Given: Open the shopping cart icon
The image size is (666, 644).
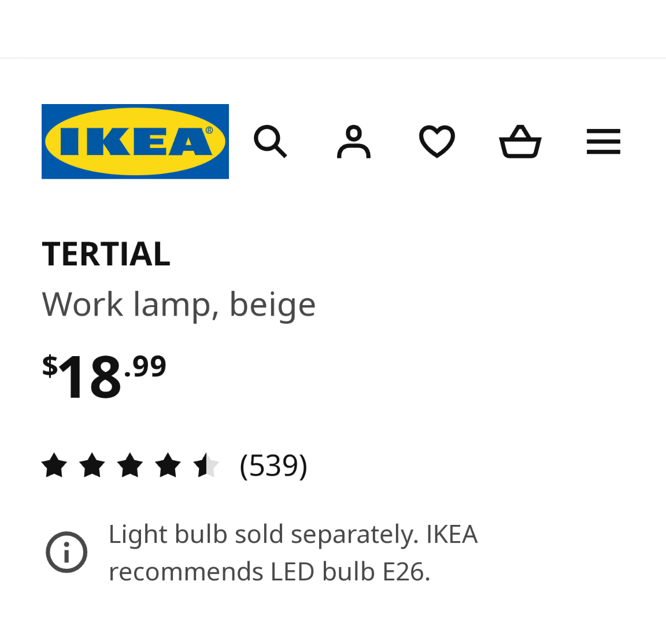Looking at the screenshot, I should tap(520, 142).
